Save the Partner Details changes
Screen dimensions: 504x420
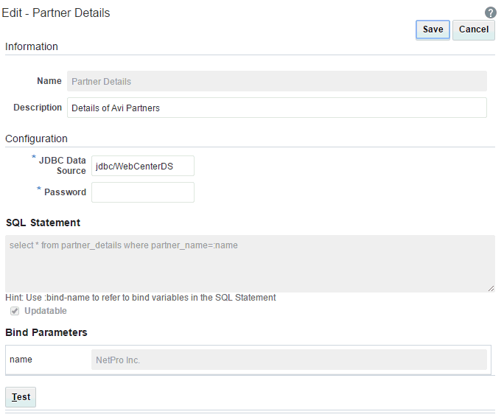[433, 29]
